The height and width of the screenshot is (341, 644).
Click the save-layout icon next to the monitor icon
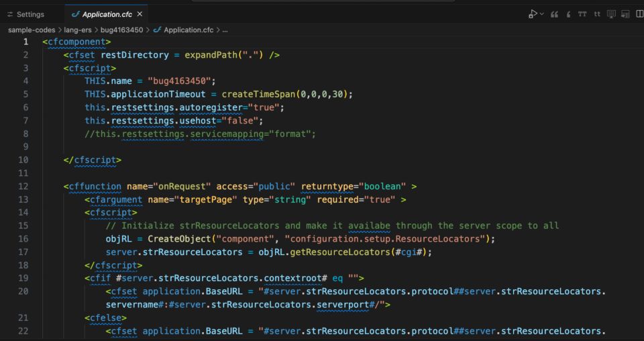(625, 14)
